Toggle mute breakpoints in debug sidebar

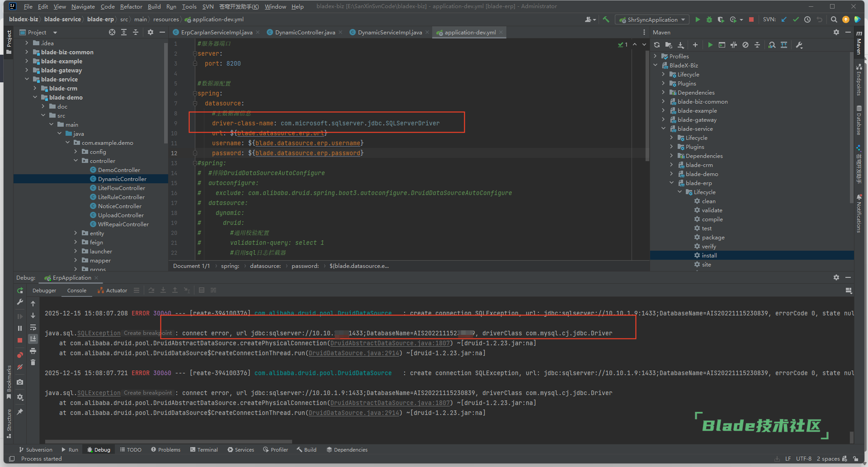point(20,367)
